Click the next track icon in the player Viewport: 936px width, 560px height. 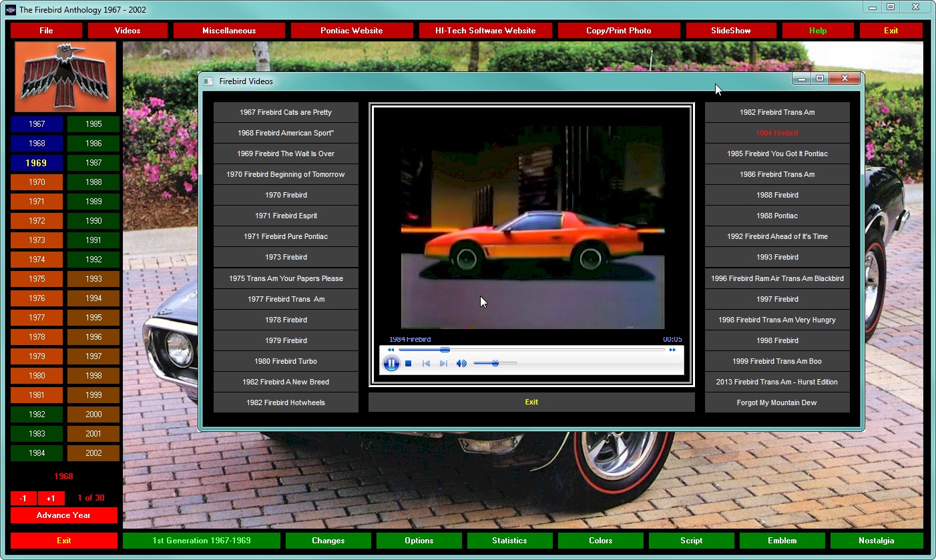tap(443, 364)
